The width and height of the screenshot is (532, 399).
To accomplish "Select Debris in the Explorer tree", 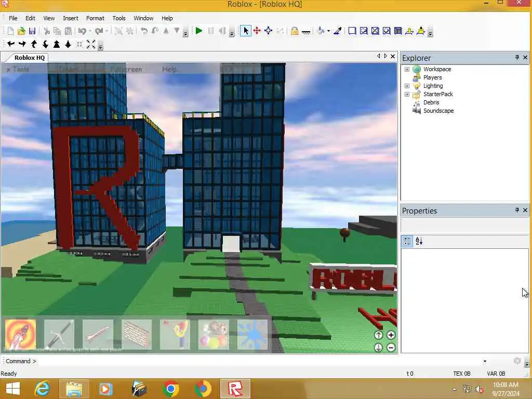I will point(431,102).
